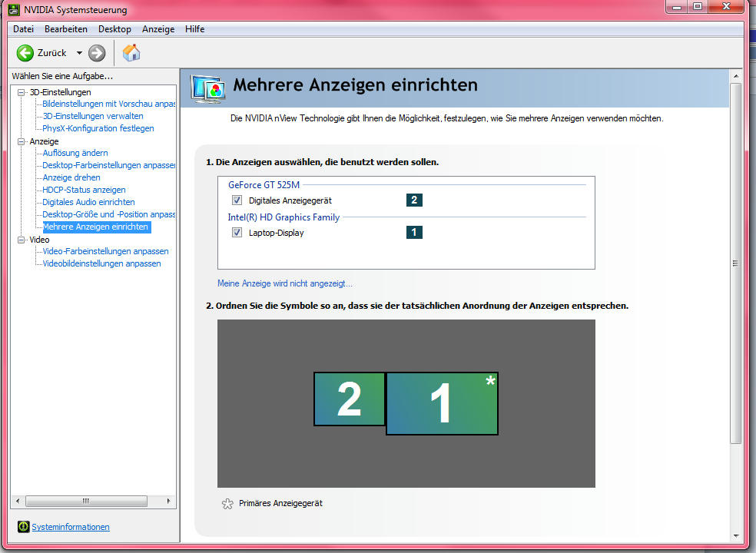The height and width of the screenshot is (553, 756).
Task: Open Anzeige drehen
Action: coord(71,177)
